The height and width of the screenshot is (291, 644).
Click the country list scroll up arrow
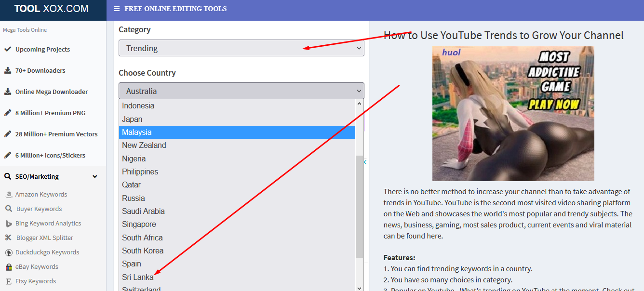point(359,104)
